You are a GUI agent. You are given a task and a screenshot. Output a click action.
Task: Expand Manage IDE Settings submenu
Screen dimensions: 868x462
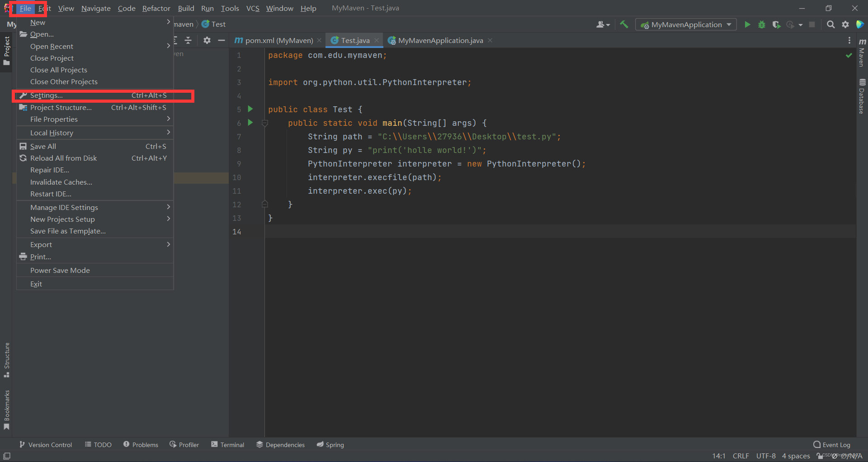(x=95, y=208)
